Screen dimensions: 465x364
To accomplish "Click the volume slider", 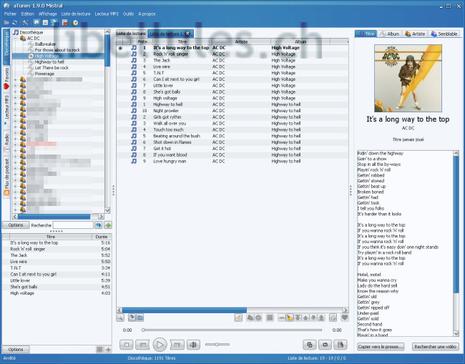I will [217, 344].
